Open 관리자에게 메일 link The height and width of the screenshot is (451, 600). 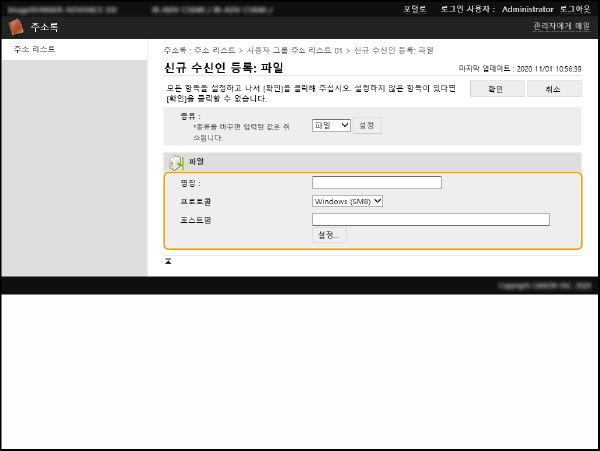560,27
